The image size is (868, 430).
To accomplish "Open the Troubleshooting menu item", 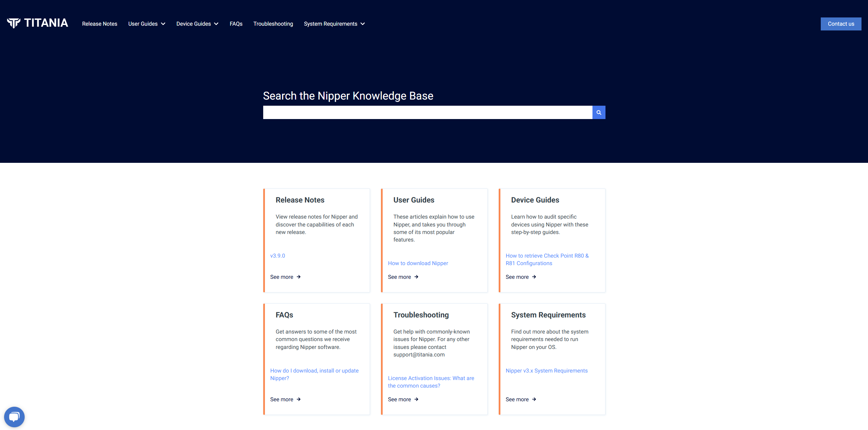I will [273, 24].
